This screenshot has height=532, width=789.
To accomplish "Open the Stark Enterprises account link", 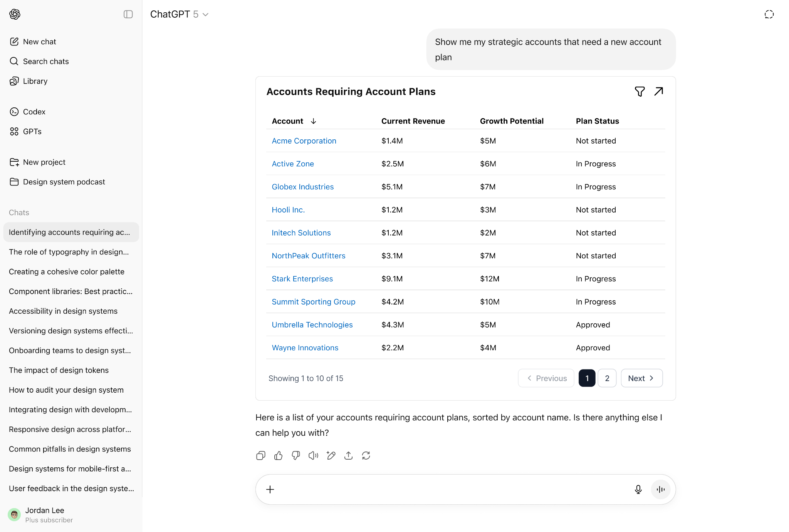I will click(x=302, y=279).
